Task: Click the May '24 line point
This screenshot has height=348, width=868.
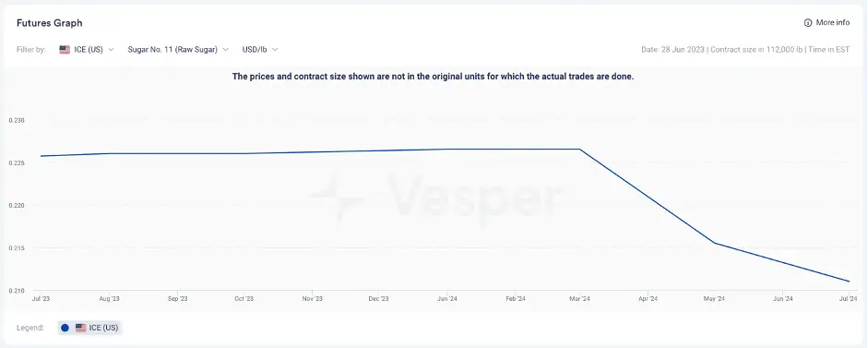Action: pos(715,243)
